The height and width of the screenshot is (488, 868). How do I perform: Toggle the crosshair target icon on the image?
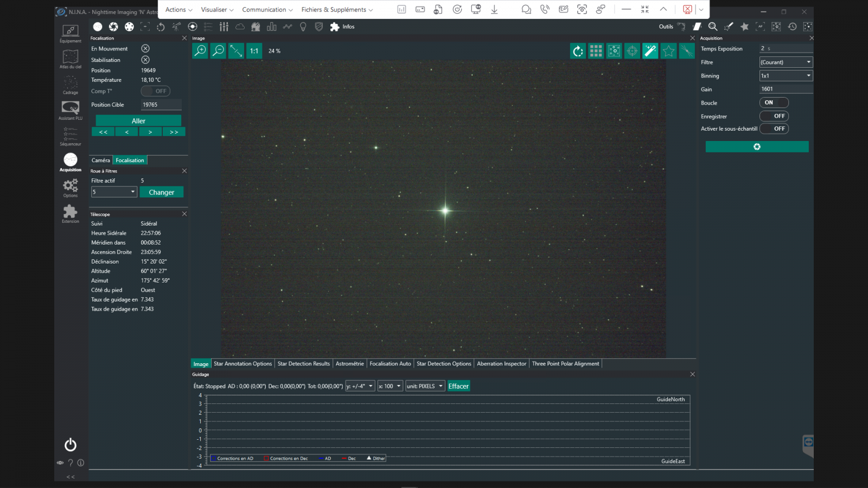(632, 51)
